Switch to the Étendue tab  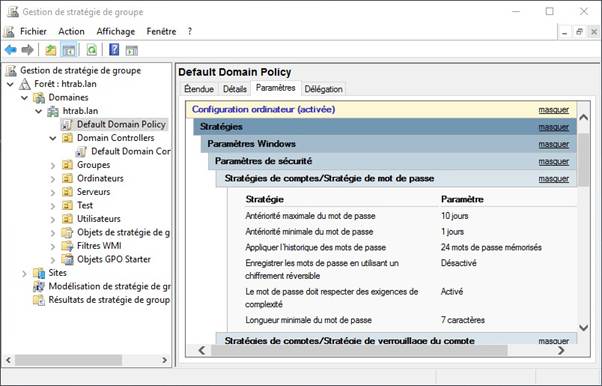coord(199,89)
